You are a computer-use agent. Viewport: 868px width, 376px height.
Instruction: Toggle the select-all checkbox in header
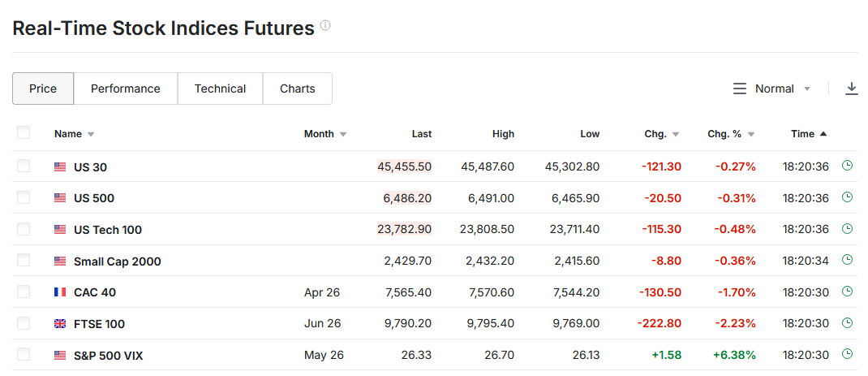[24, 133]
